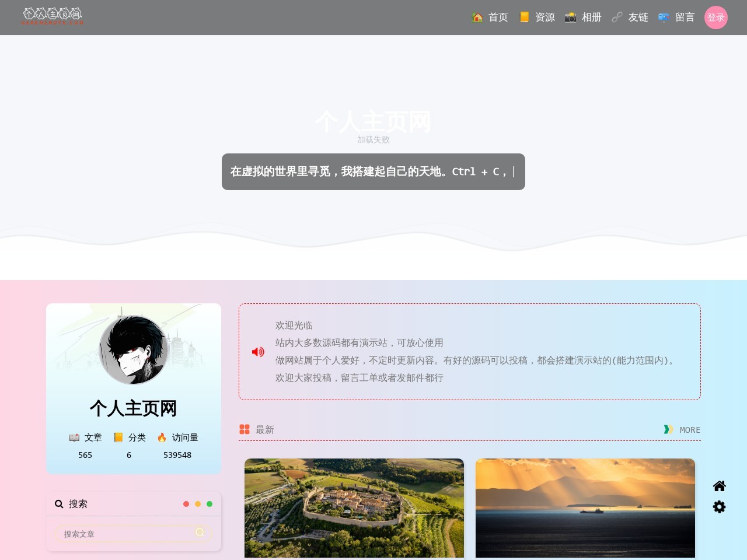Click the arrow icon beside MORE
This screenshot has height=560, width=747.
[x=669, y=429]
